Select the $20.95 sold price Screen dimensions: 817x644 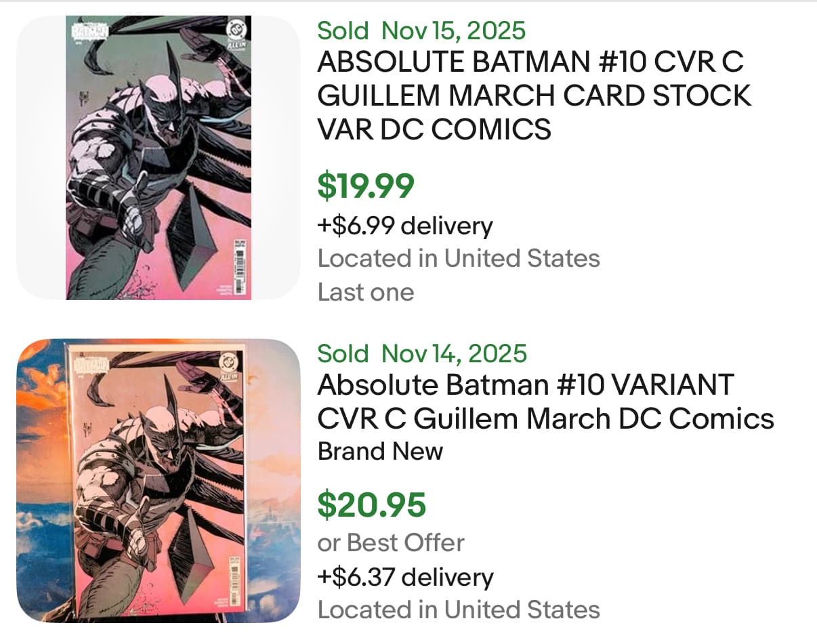click(x=372, y=505)
